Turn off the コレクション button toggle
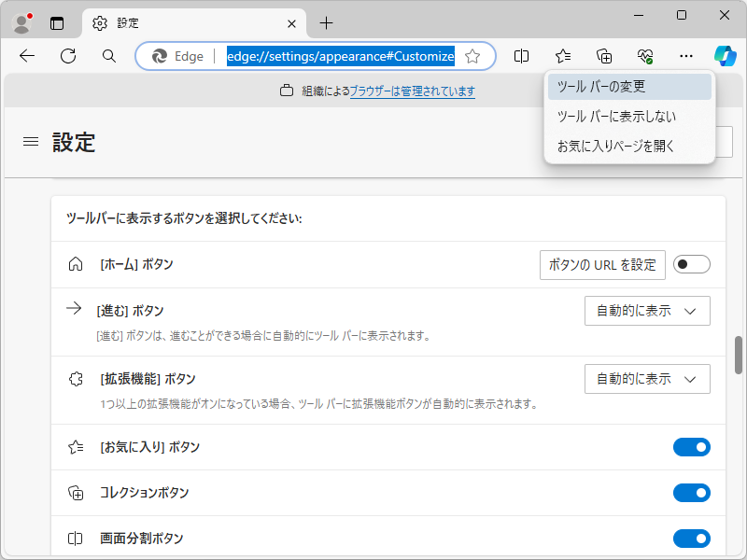The height and width of the screenshot is (560, 747). pos(692,493)
